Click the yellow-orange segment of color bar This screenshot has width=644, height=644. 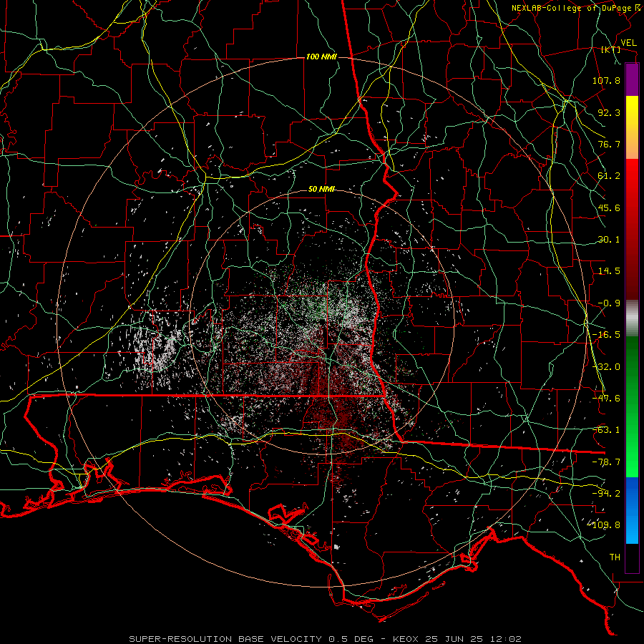point(632,127)
